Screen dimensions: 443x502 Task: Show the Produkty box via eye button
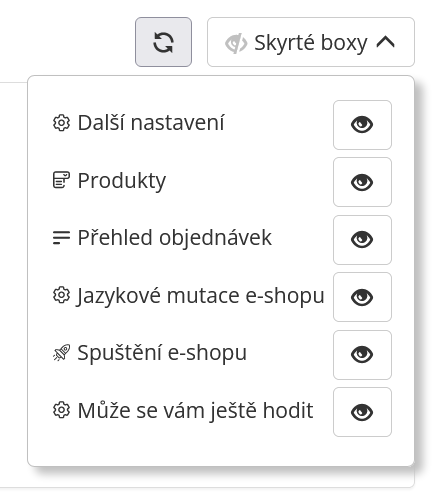pos(362,182)
